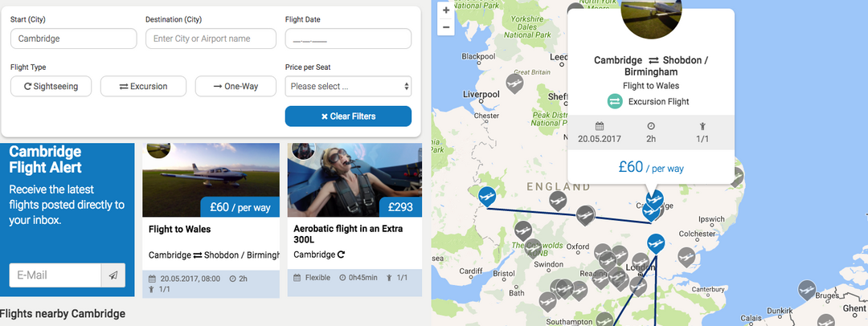868x326 pixels.
Task: Click the Destination city input field
Action: (x=211, y=39)
